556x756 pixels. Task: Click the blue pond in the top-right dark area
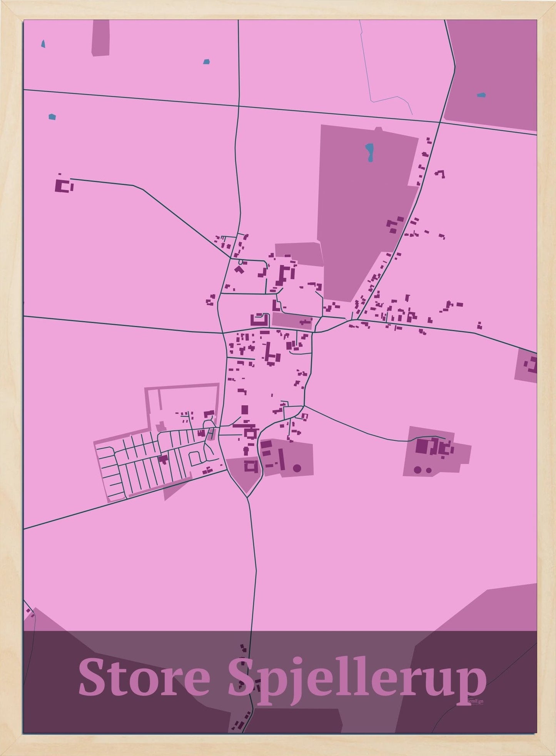tap(481, 95)
